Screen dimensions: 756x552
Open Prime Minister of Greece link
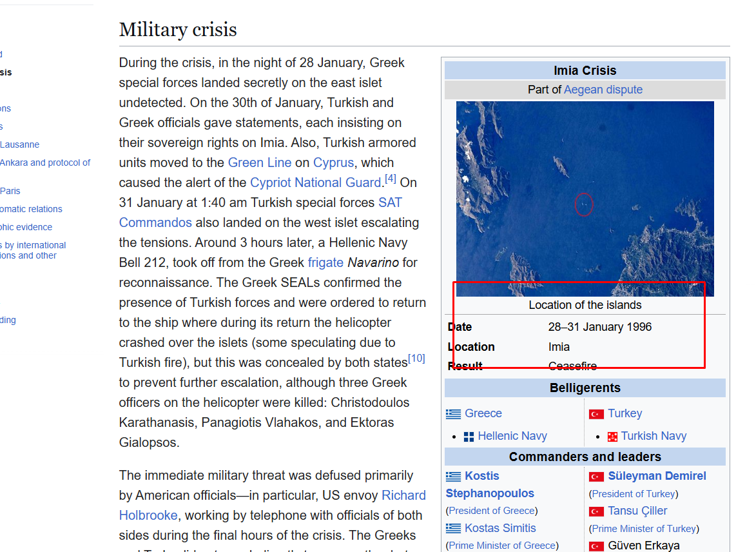click(x=502, y=546)
